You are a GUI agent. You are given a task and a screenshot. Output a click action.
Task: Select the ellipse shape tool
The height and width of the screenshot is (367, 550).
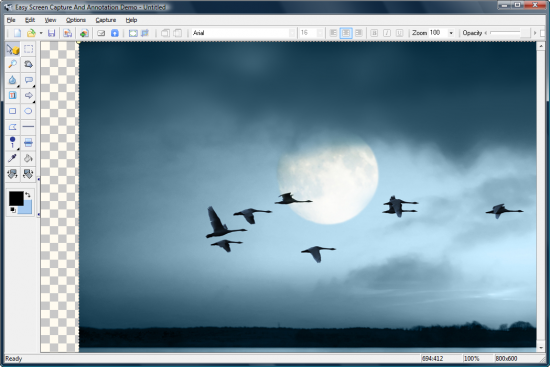28,111
